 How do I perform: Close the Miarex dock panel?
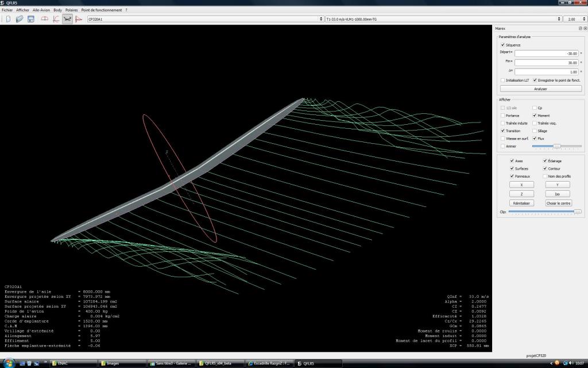click(585, 28)
